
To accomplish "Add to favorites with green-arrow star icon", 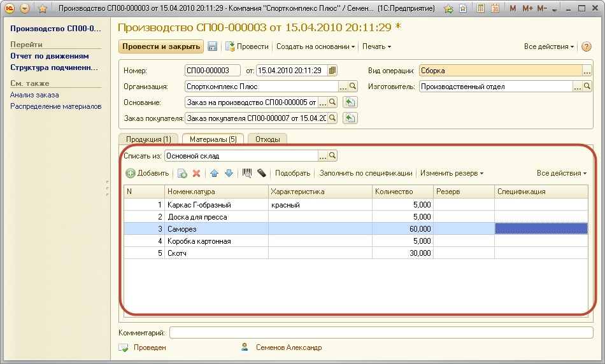I will pyautogui.click(x=448, y=8).
